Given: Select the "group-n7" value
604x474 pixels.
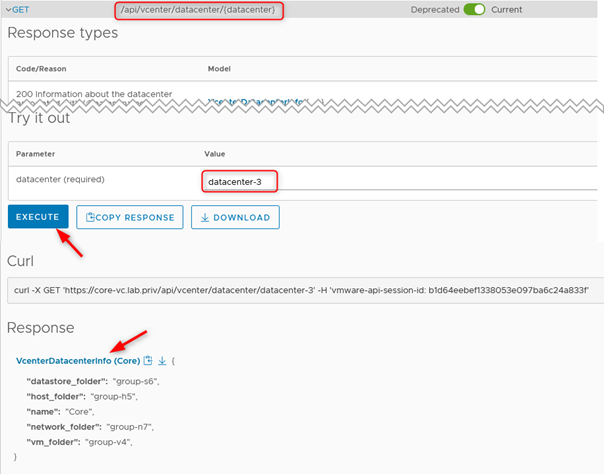Looking at the screenshot, I should click(129, 427).
